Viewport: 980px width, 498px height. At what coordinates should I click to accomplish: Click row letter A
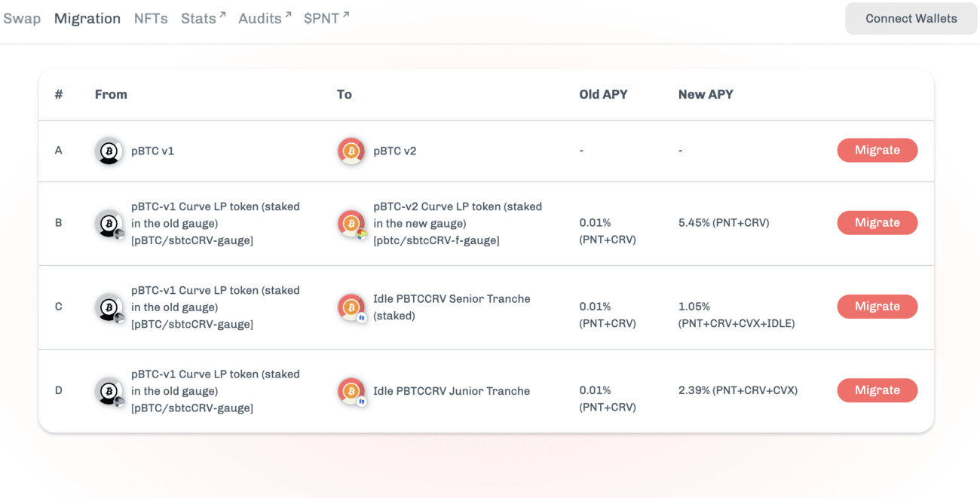(x=59, y=150)
